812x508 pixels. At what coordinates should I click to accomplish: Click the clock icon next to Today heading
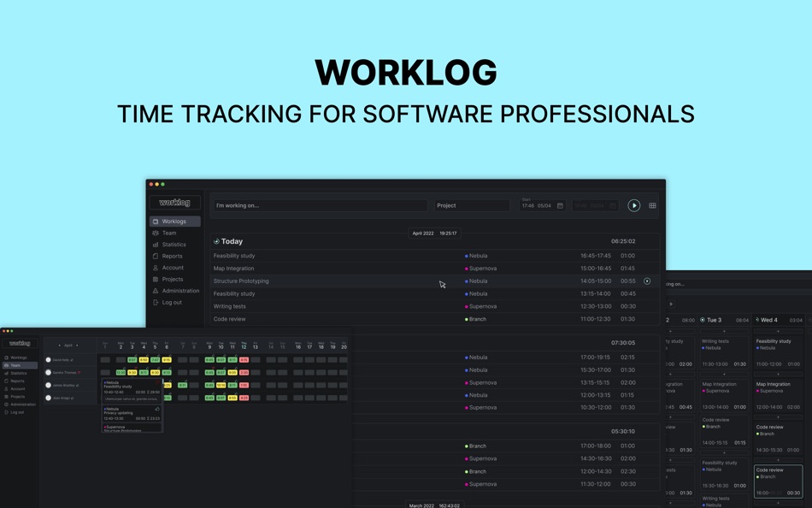point(216,241)
